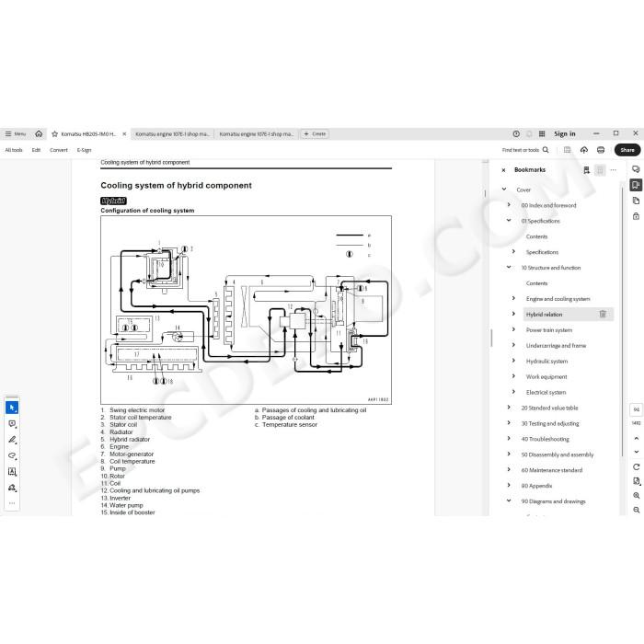Open Undercarriage and frame bookmark
644x644 pixels.
click(556, 346)
